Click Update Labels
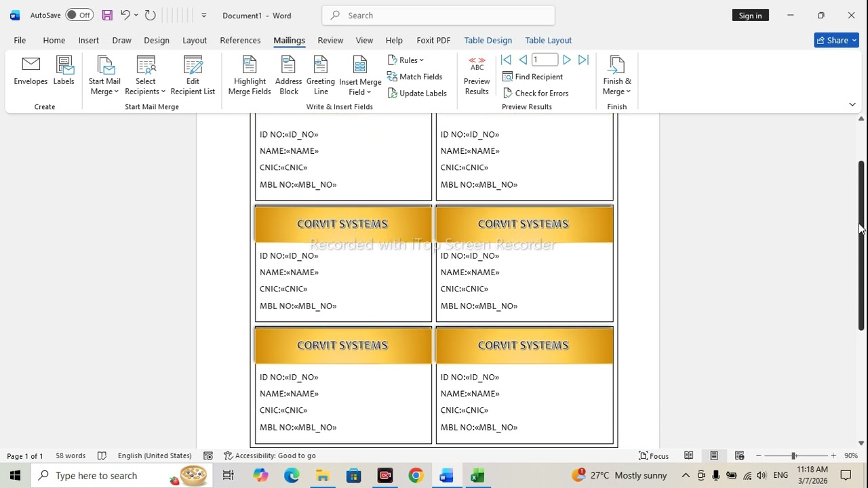Image resolution: width=868 pixels, height=488 pixels. tap(417, 93)
